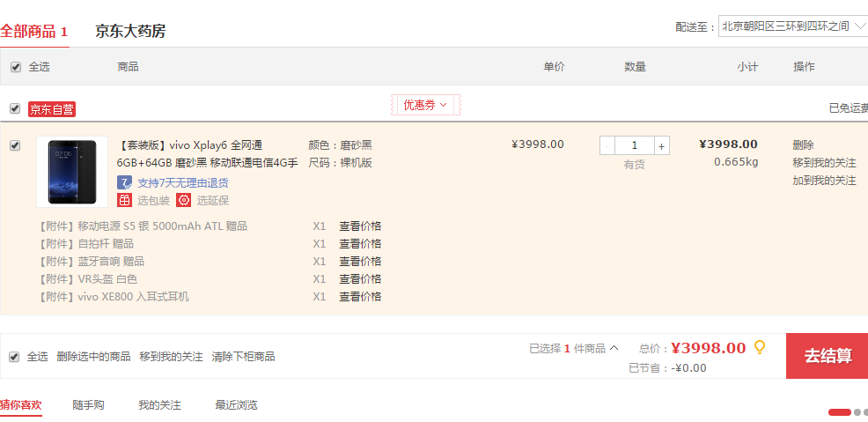The height and width of the screenshot is (422, 868).
Task: Switch to 全部商品 tab
Action: click(x=33, y=31)
